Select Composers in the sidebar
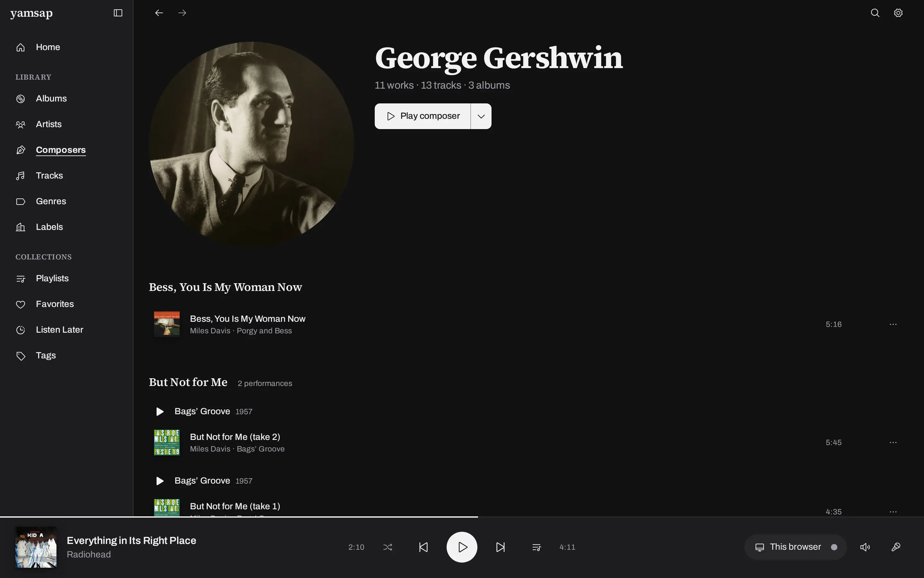The height and width of the screenshot is (578, 924). (x=61, y=150)
